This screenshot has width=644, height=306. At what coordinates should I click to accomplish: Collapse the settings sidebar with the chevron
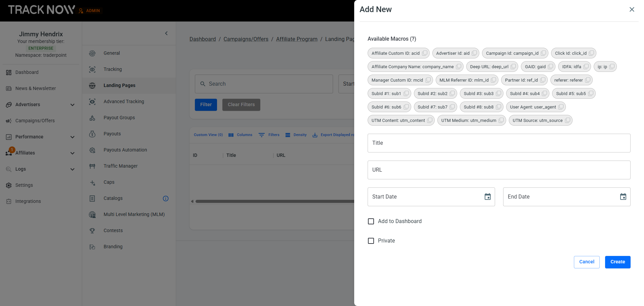(166, 33)
